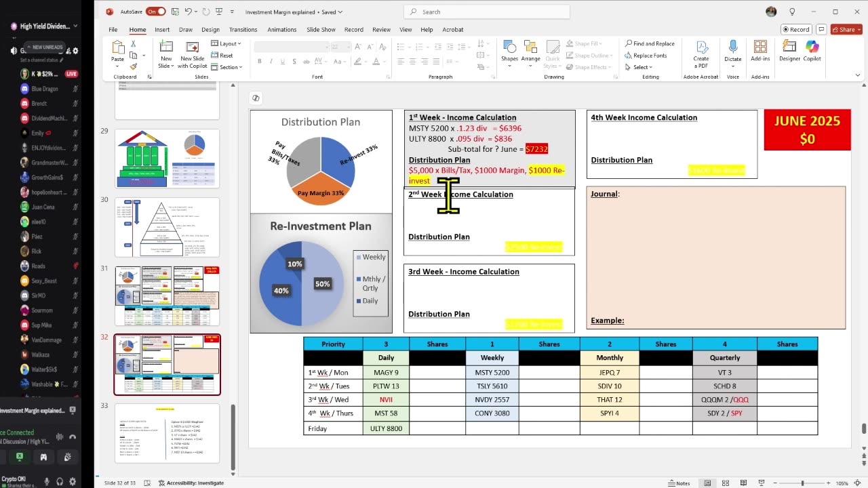Screen dimensions: 868x488
Task: Click the zoom slider handle
Action: coord(803,483)
